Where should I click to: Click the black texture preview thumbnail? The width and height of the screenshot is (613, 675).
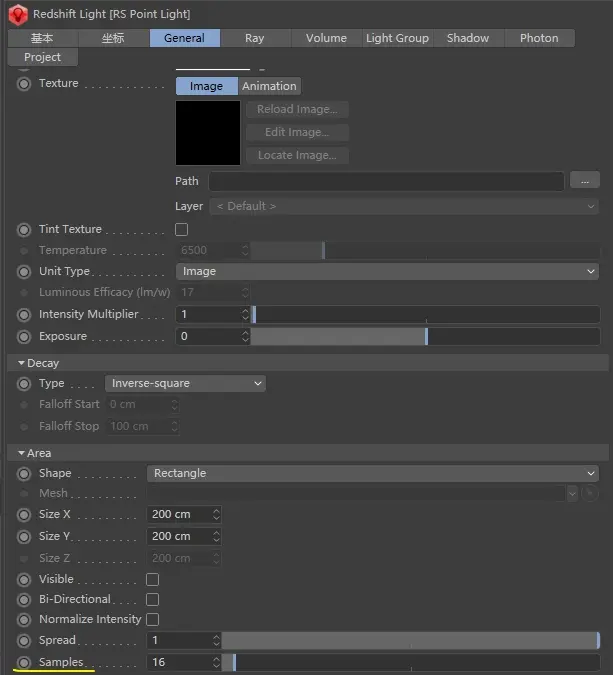208,133
